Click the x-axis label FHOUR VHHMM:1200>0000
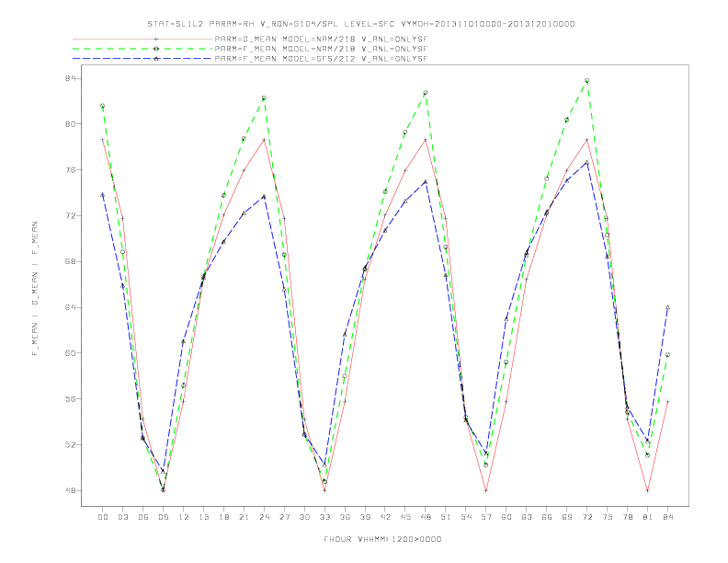Screen dimensions: 728x563 [x=382, y=539]
